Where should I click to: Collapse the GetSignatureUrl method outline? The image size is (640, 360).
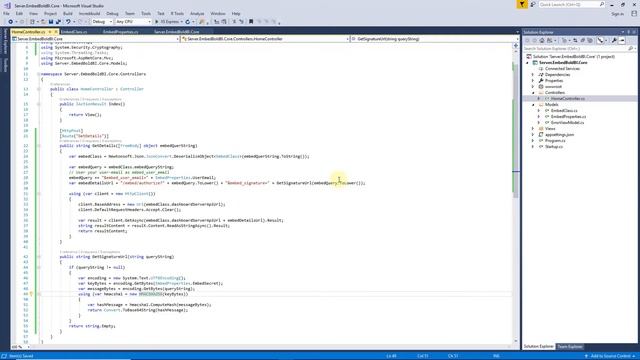click(x=39, y=257)
